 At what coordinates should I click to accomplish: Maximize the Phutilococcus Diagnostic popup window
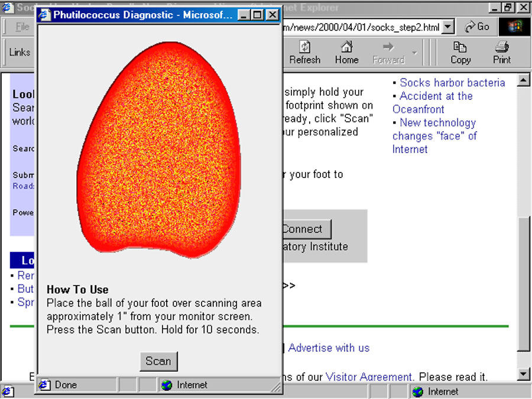point(257,15)
